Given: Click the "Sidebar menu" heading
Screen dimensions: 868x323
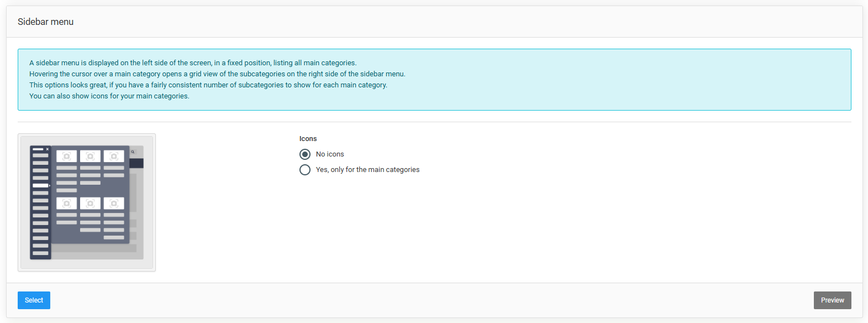Looking at the screenshot, I should (46, 22).
